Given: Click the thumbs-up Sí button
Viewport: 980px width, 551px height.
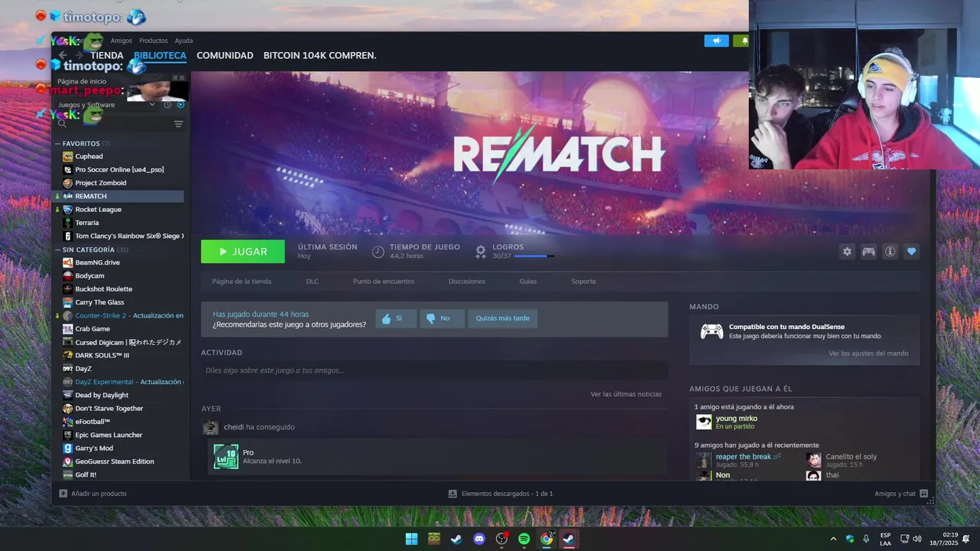Looking at the screenshot, I should tap(396, 318).
